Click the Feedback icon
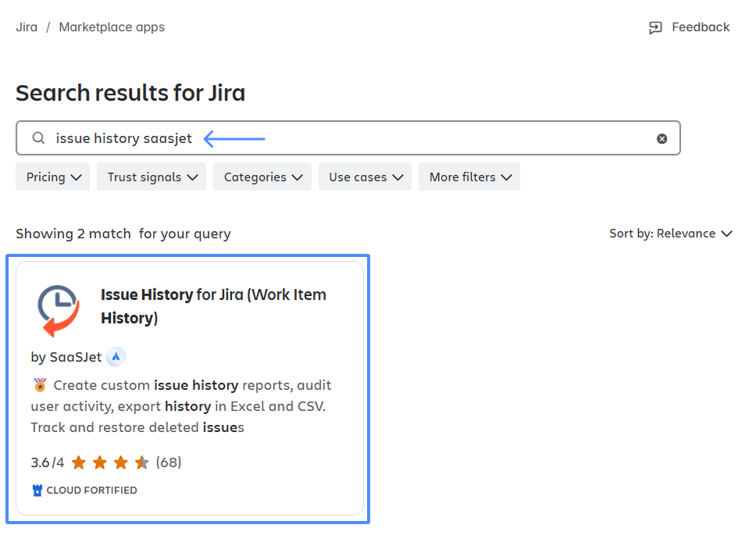 (x=655, y=27)
